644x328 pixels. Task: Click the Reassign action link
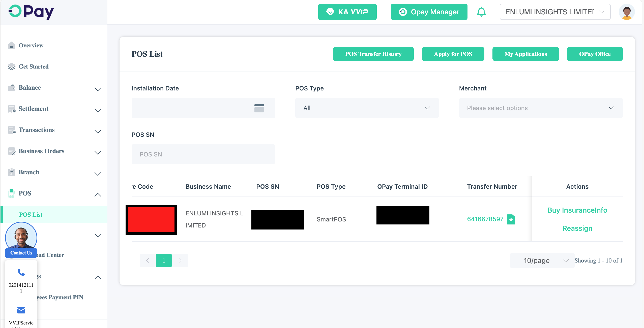[577, 228]
